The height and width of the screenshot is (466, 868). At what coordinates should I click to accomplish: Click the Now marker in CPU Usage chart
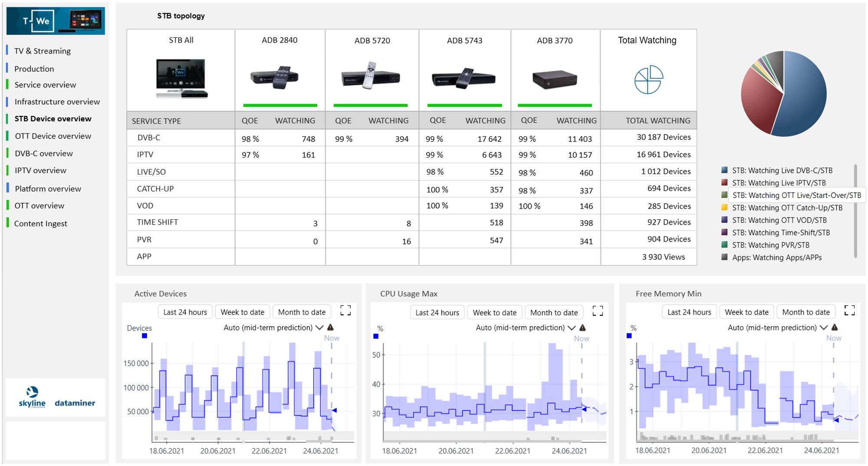tap(582, 338)
